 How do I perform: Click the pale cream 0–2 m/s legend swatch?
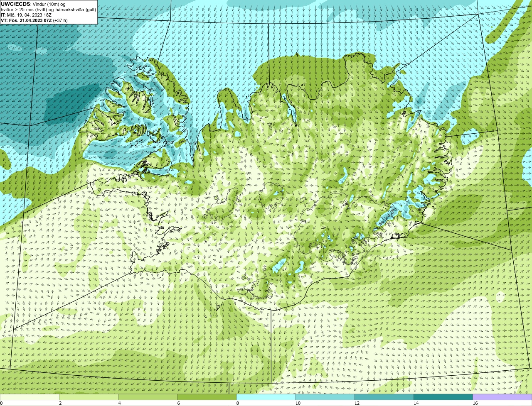pyautogui.click(x=30, y=397)
